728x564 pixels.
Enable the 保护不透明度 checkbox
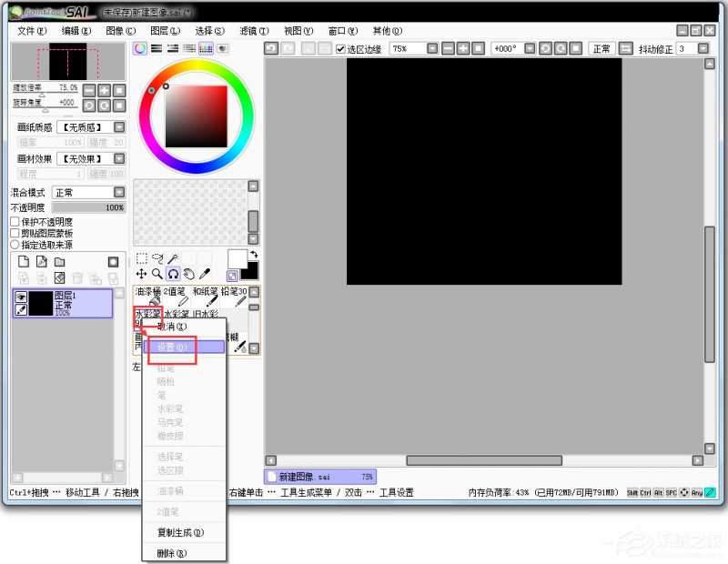coord(15,222)
